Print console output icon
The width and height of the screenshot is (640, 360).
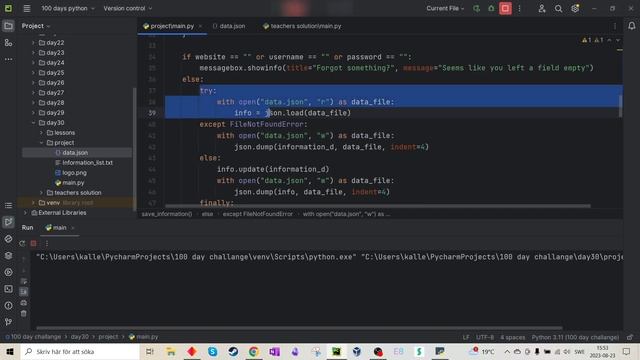[x=24, y=303]
